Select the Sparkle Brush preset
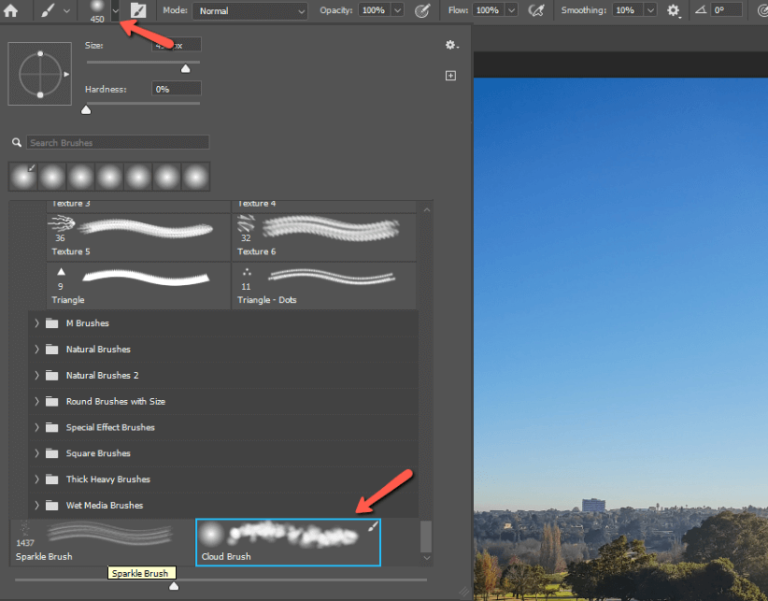 click(x=102, y=542)
